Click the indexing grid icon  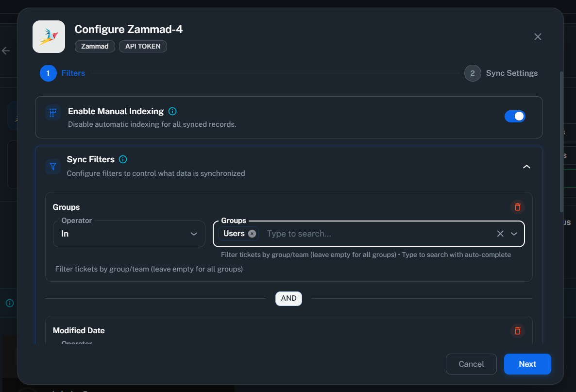click(52, 112)
